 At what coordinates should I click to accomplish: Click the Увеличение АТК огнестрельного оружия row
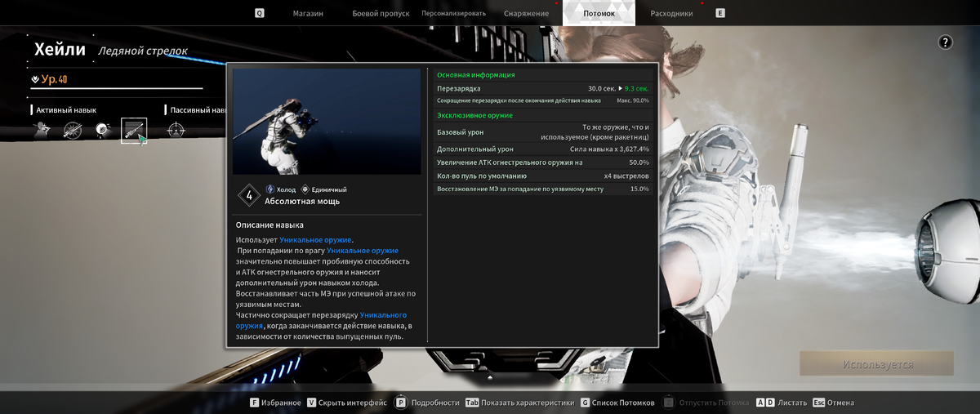point(543,162)
